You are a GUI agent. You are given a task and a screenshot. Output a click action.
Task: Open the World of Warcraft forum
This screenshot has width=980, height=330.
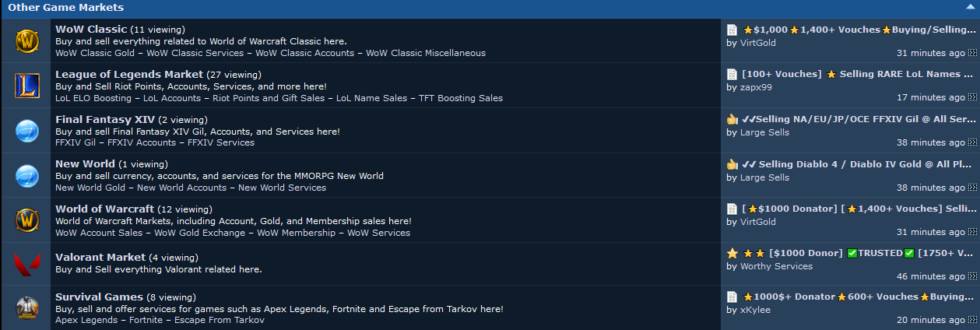tap(105, 209)
